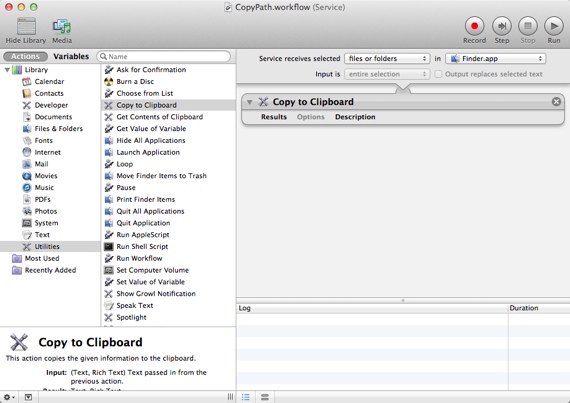
Task: Select Get Value of Variable action
Action: [151, 129]
